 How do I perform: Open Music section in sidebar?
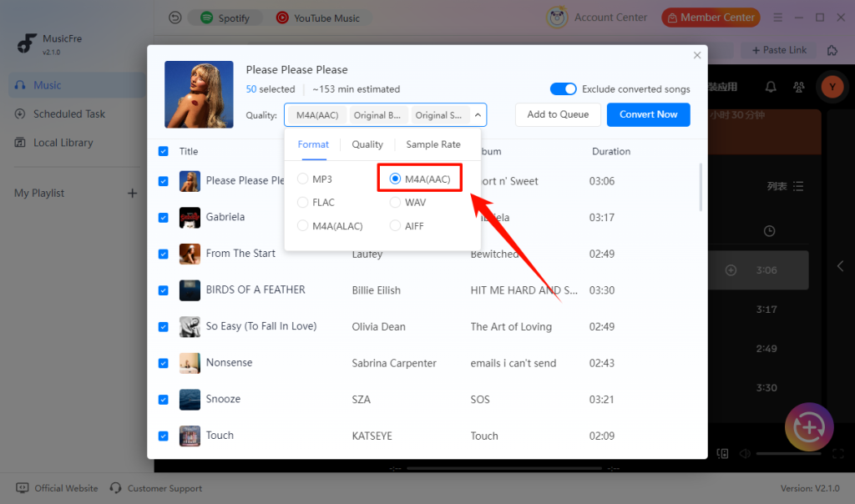pos(76,85)
